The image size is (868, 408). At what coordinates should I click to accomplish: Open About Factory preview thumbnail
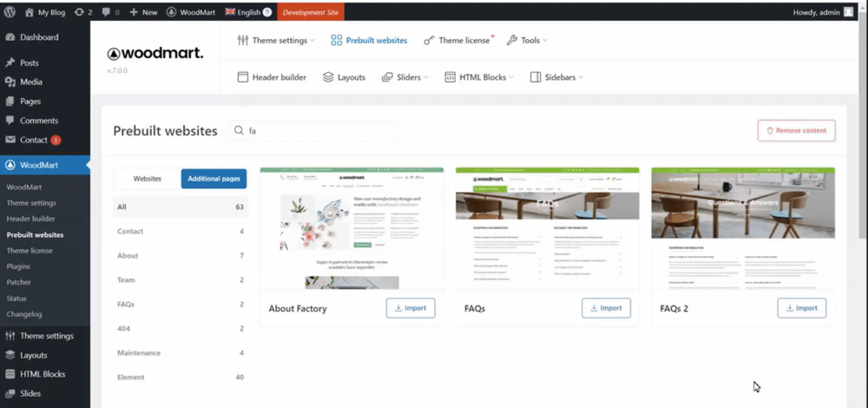pyautogui.click(x=352, y=228)
